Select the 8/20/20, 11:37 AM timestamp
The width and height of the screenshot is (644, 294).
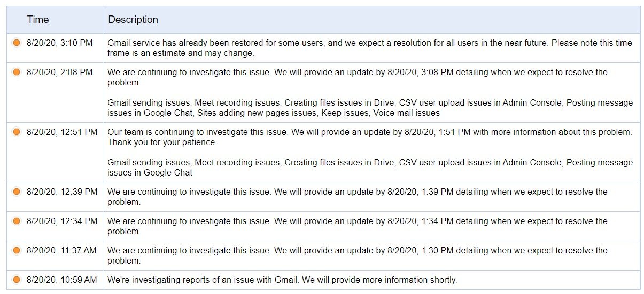point(61,250)
